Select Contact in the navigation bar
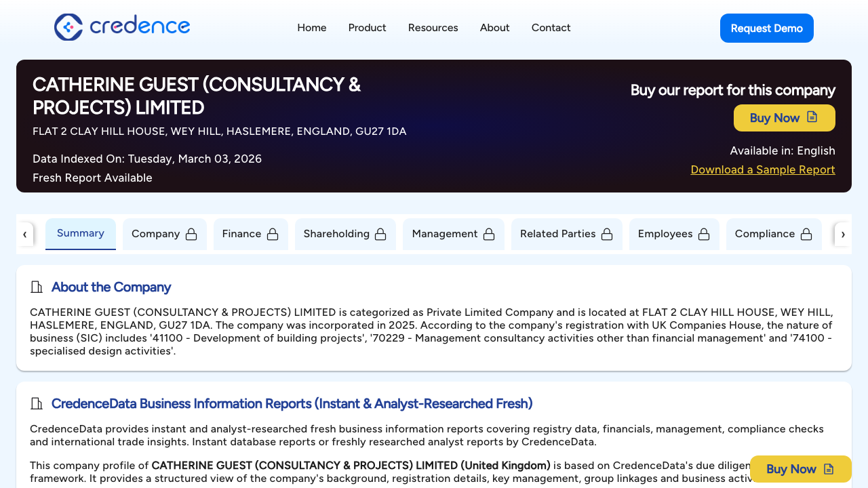This screenshot has height=488, width=868. [551, 28]
